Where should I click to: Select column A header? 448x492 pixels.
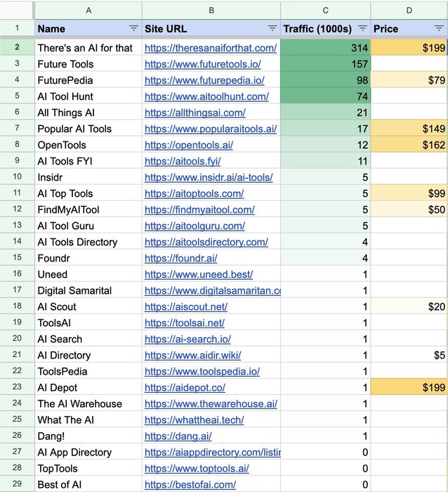point(88,11)
